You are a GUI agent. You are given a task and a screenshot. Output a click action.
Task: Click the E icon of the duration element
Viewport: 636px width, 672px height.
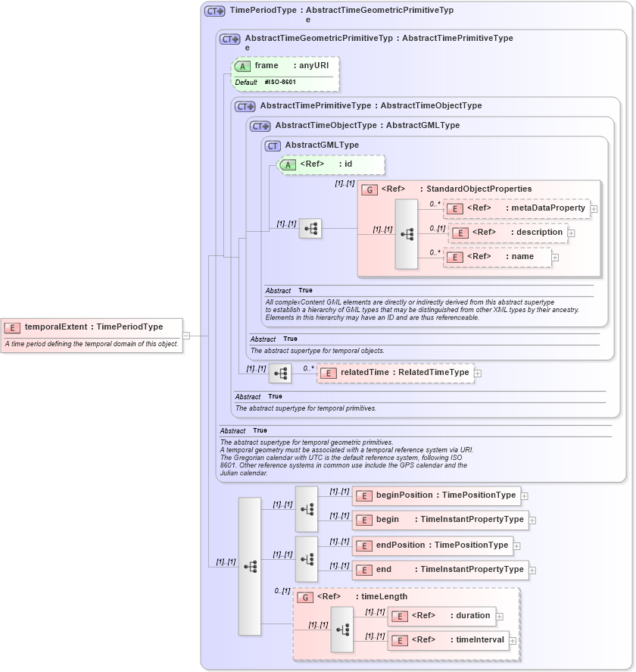coord(399,616)
